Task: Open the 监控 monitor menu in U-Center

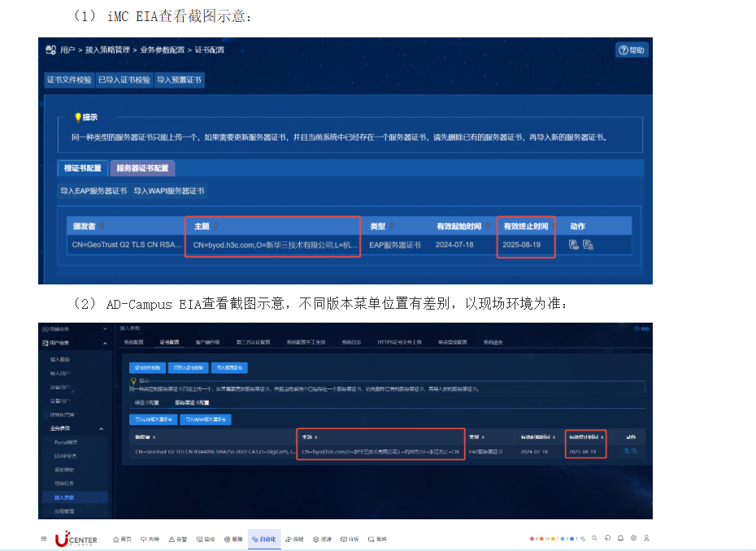Action: pyautogui.click(x=206, y=540)
